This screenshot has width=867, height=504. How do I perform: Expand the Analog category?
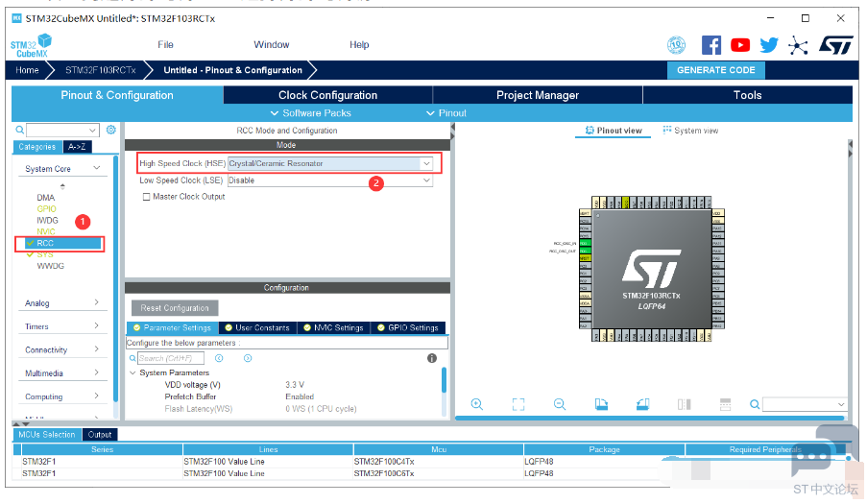point(97,302)
